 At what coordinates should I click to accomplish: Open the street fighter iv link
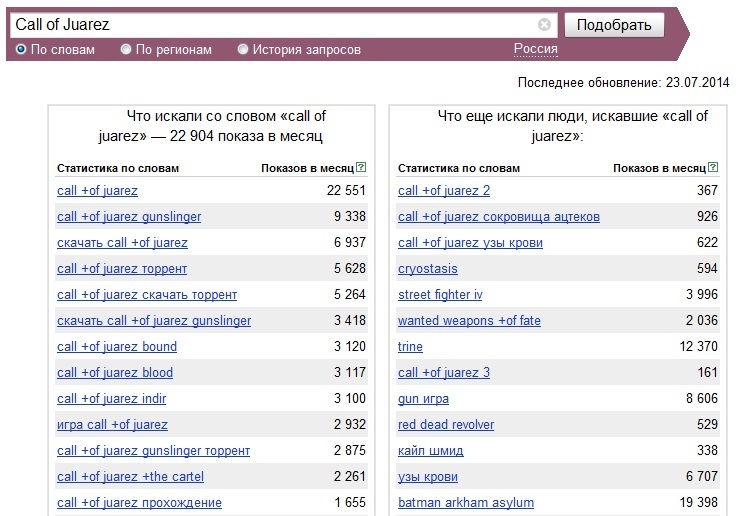440,295
